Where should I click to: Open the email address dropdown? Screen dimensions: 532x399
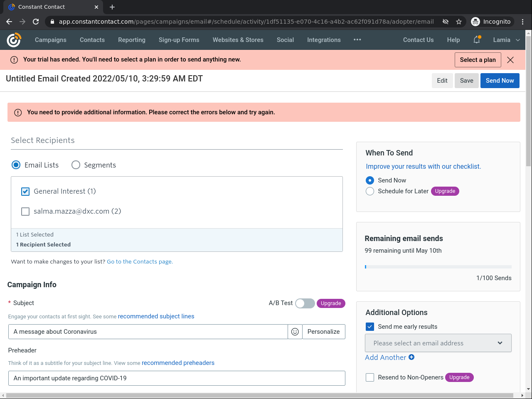click(438, 343)
